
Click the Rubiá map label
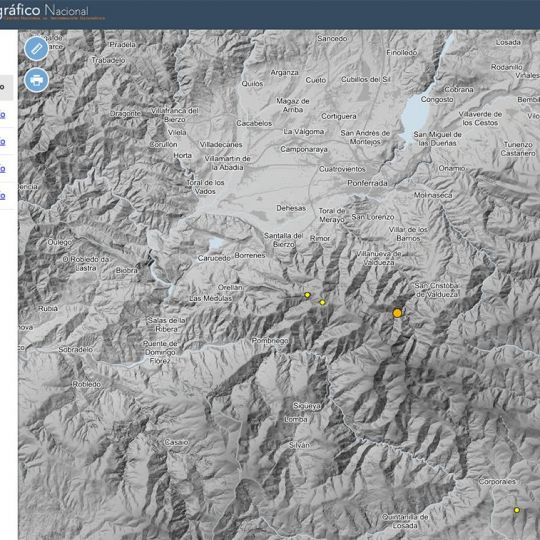[48, 309]
